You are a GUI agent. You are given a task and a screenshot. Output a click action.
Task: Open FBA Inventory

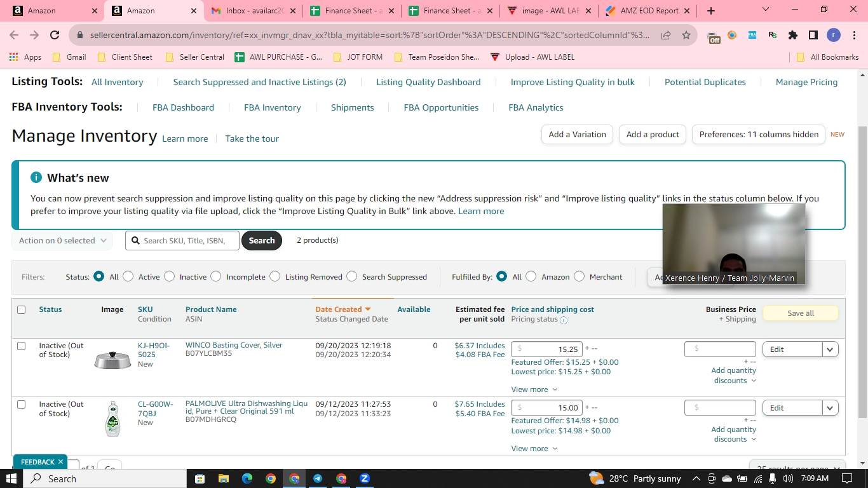point(273,108)
